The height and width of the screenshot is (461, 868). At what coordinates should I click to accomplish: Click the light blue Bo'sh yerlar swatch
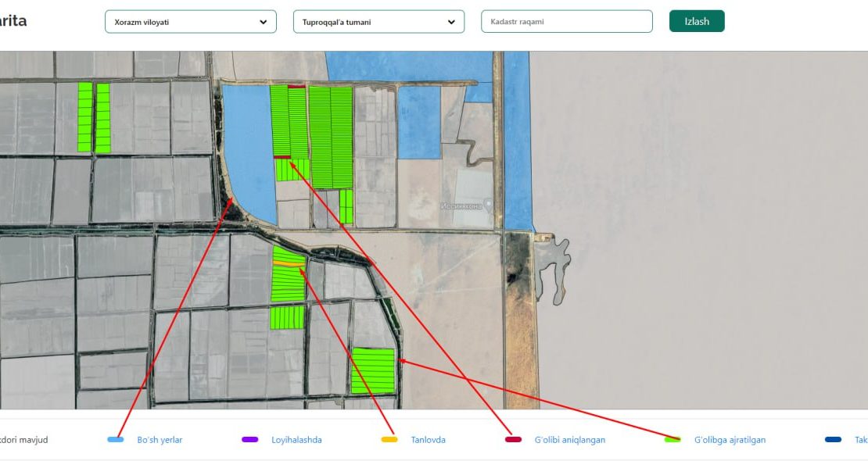(116, 440)
